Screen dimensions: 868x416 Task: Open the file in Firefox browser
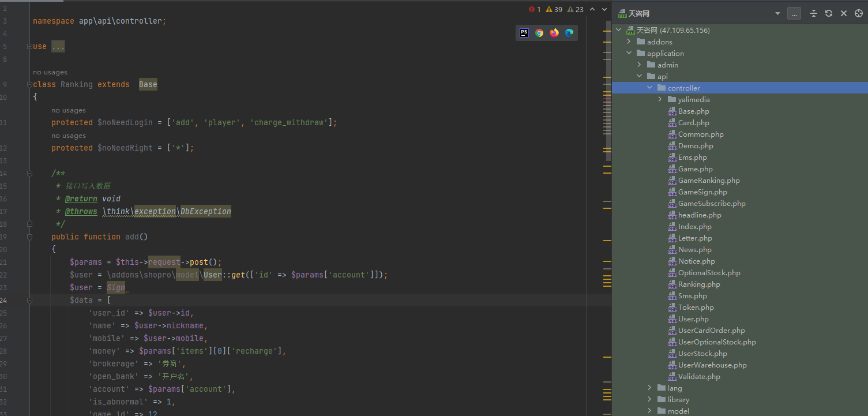(554, 33)
